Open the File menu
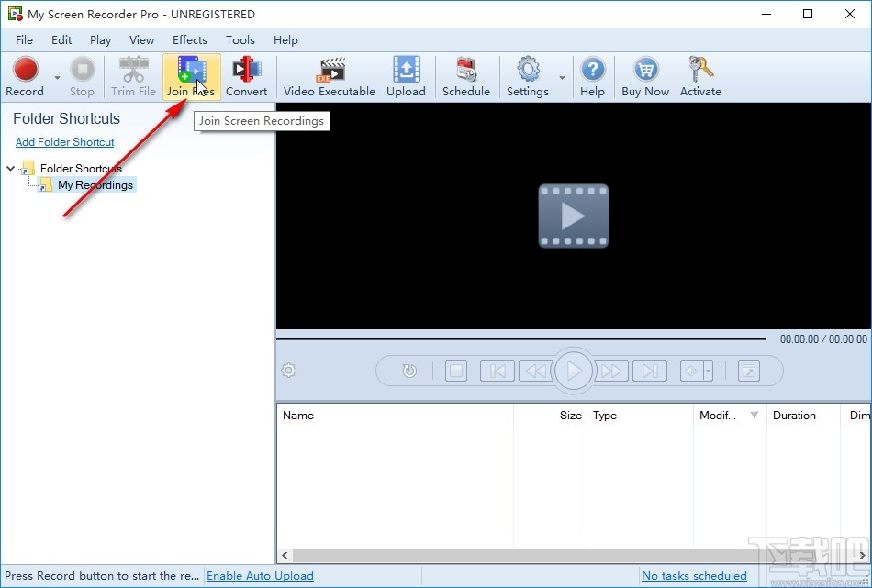 tap(24, 40)
